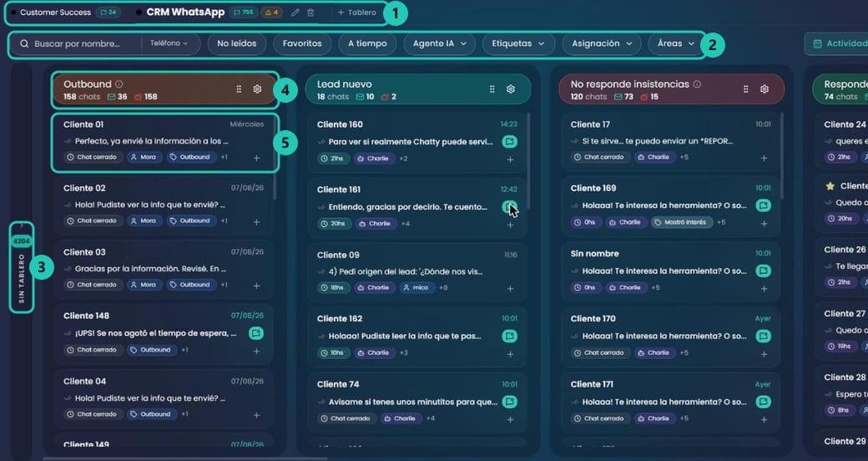Show info icon next to No responde insistencias
Screen dimensions: 868x461
click(x=697, y=84)
